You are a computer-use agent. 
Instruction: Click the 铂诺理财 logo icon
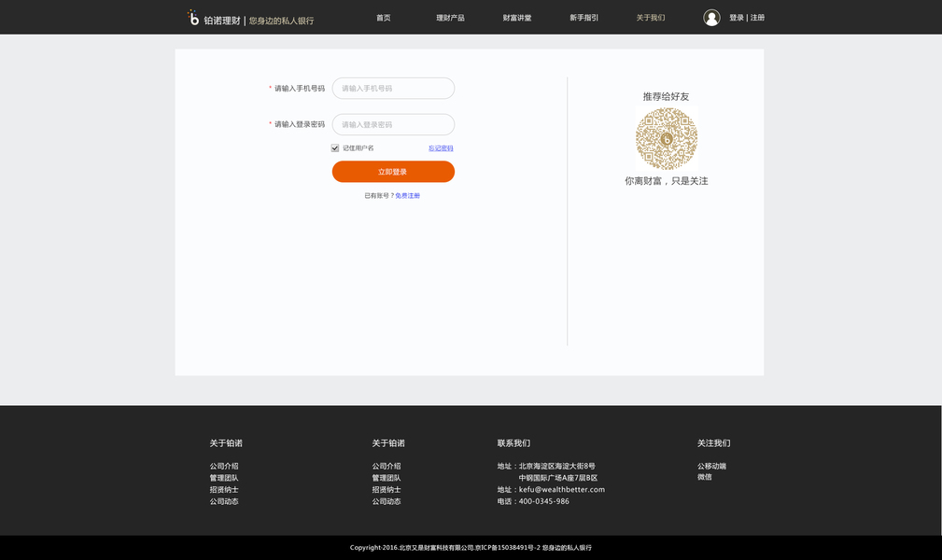(193, 18)
